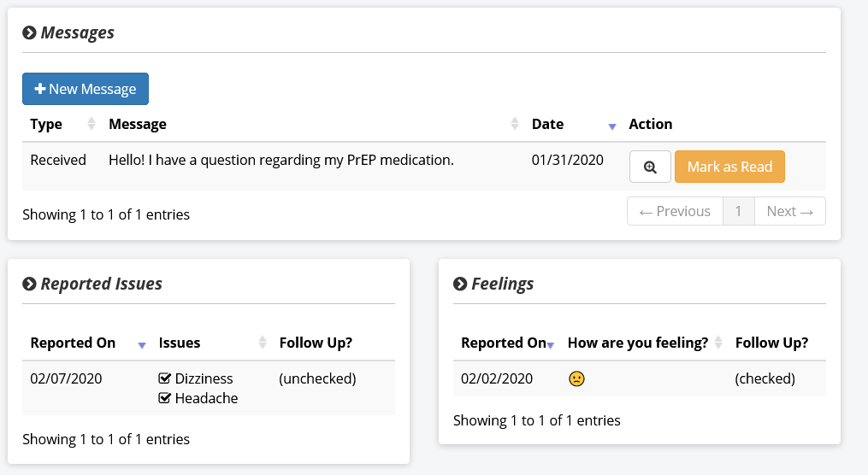Click the Reported Issues chevron icon
This screenshot has width=868, height=475.
coord(29,284)
